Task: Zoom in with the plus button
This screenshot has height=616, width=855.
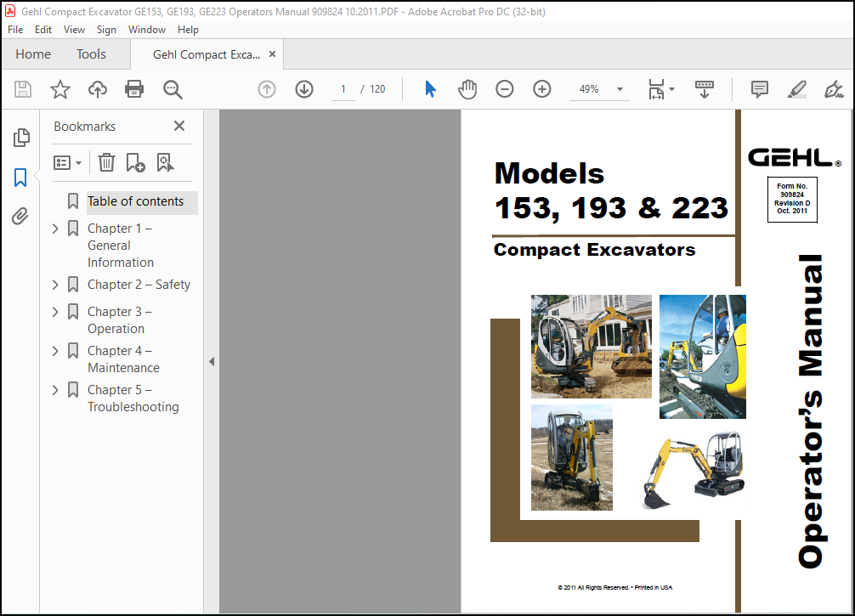Action: [542, 89]
